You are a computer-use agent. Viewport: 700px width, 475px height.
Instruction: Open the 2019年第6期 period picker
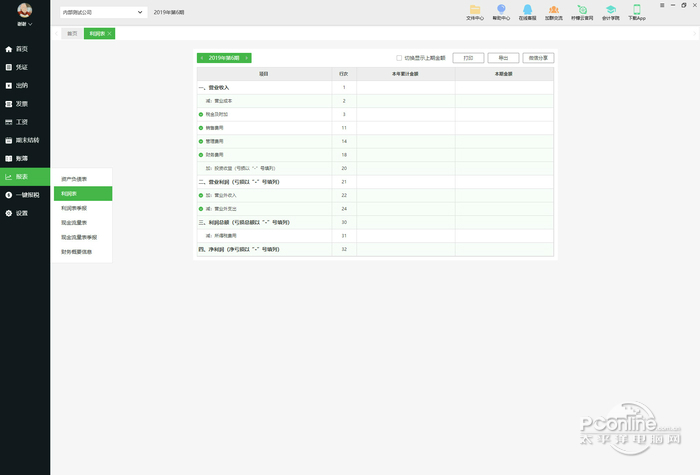(x=224, y=58)
